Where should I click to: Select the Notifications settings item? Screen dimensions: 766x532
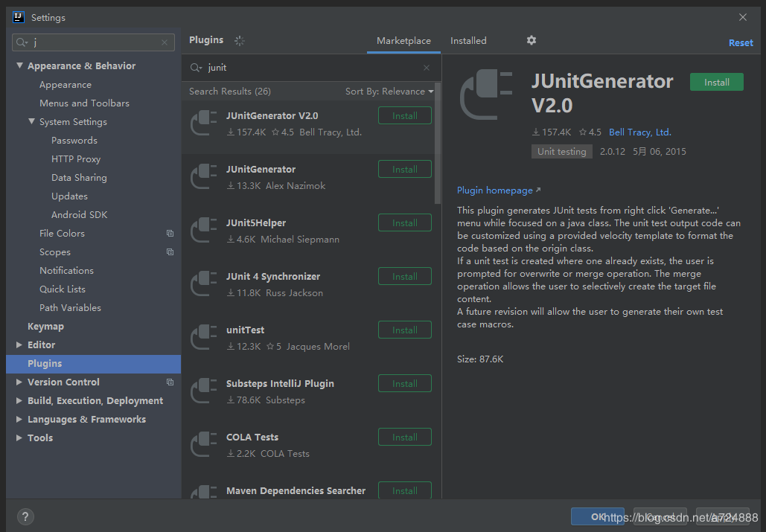[x=66, y=270]
